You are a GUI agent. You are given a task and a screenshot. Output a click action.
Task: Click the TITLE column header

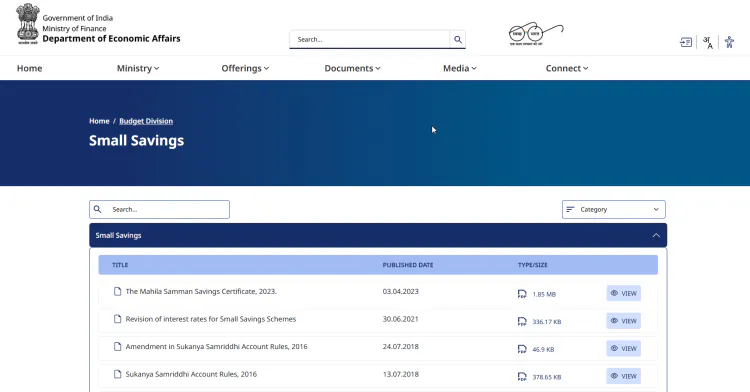120,265
